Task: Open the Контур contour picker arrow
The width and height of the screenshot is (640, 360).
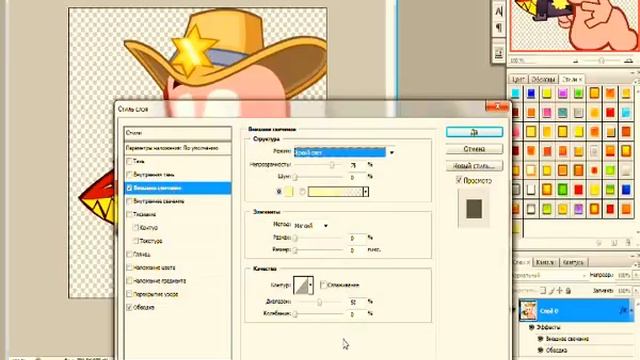Action: point(311,285)
